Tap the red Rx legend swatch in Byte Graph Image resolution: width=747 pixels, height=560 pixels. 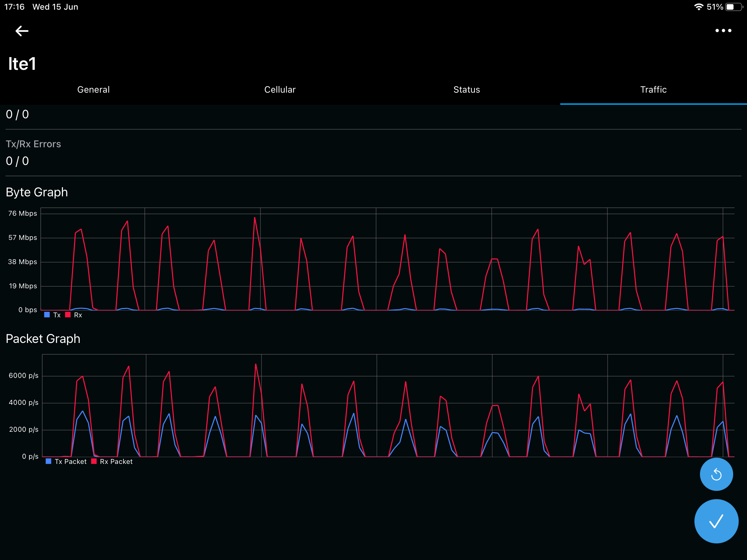68,315
